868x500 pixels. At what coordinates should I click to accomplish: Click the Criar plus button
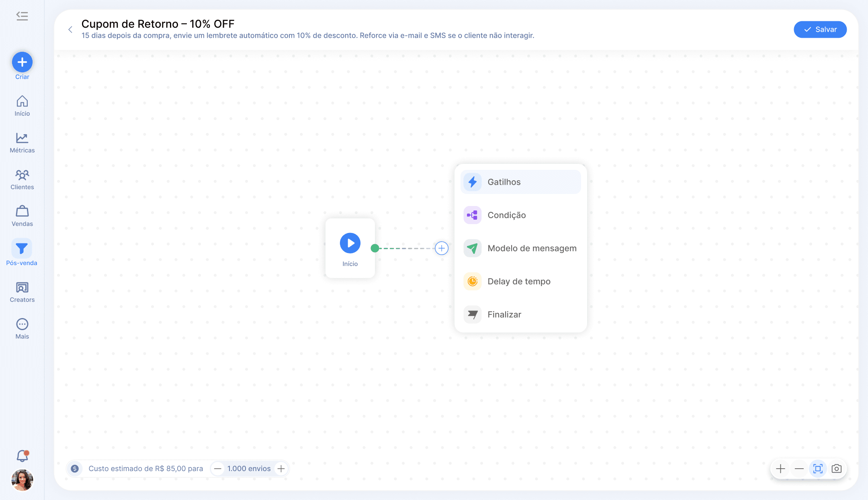22,62
